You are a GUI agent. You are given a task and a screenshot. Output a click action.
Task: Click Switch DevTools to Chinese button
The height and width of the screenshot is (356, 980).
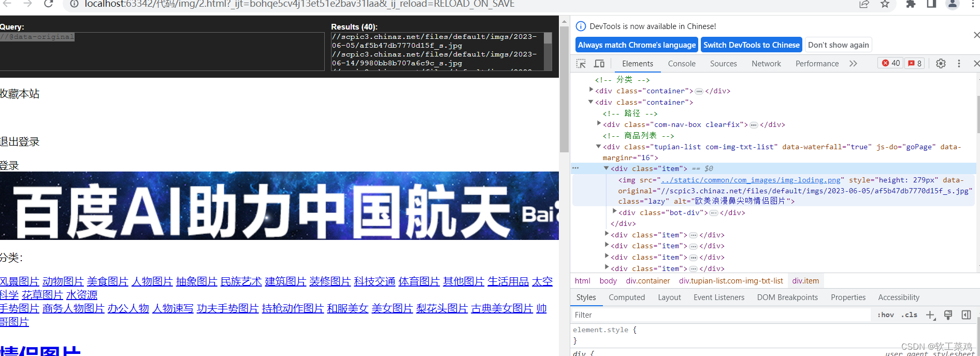(x=752, y=45)
